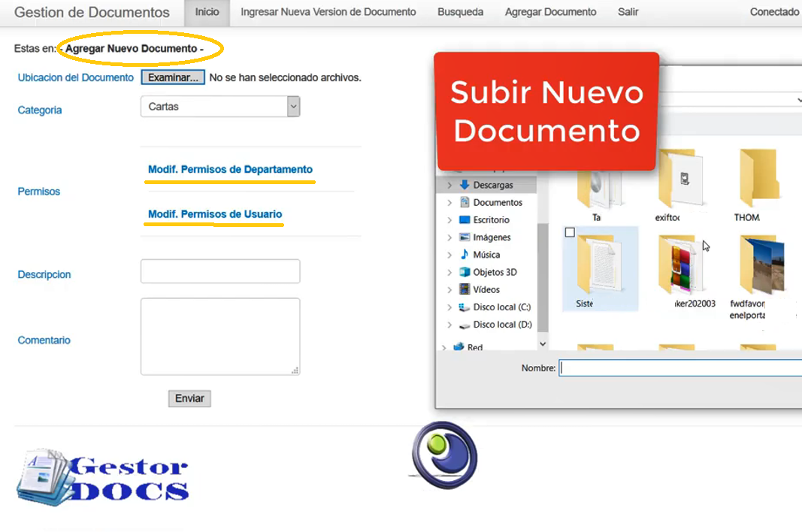Select Ingresar Nueva Version de Documento menu
802x532 pixels.
[328, 12]
